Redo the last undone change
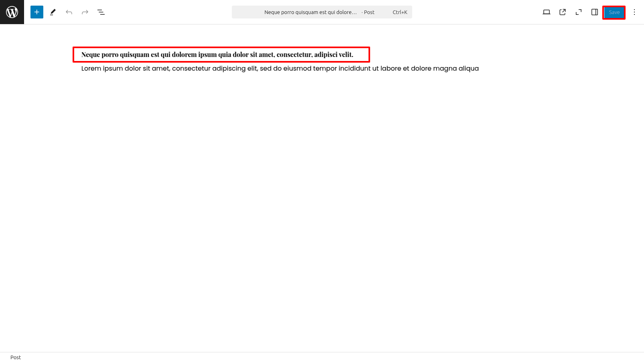 [x=85, y=12]
